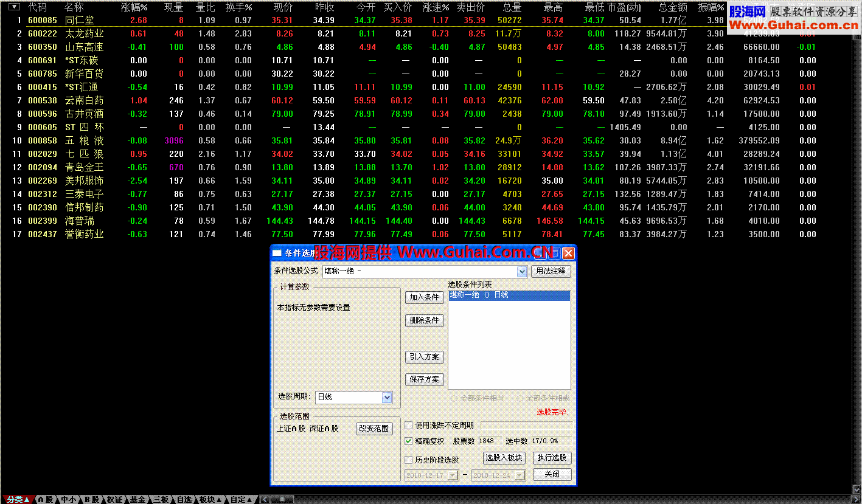This screenshot has width=862, height=504.
Task: Sort by the 今开 column header
Action: [x=366, y=7]
